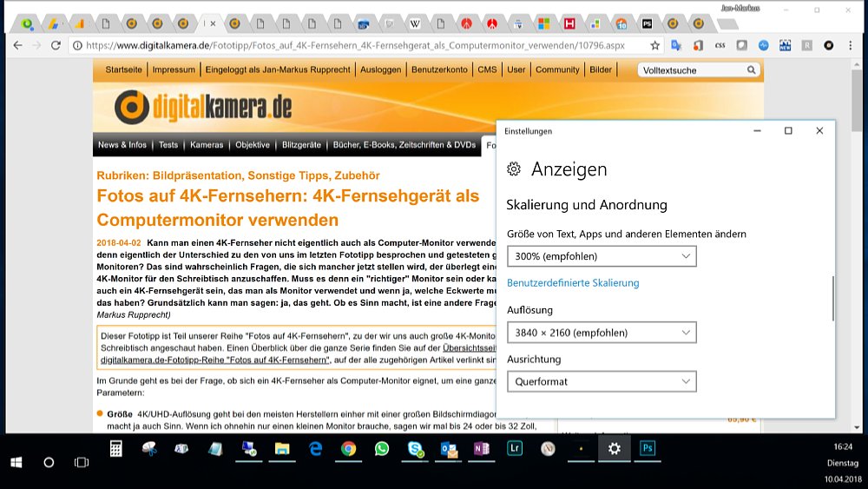Screen dimensions: 868x489
Task: Open the User menu item
Action: [x=516, y=69]
